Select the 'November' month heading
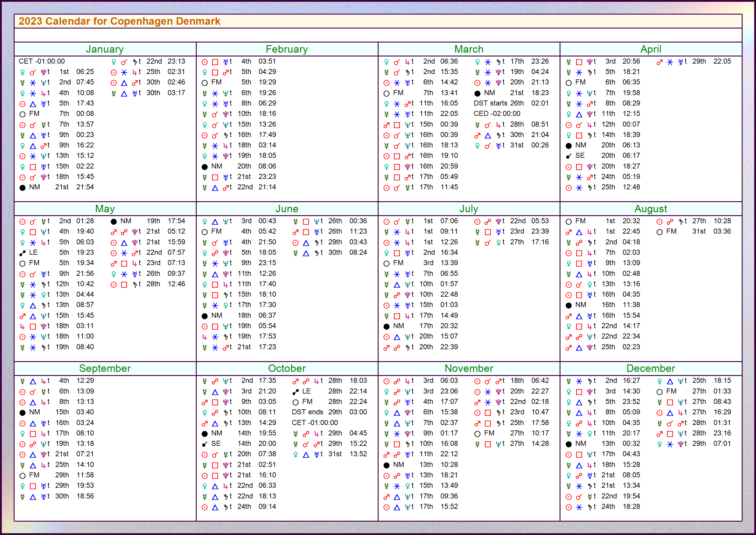The image size is (756, 535). click(469, 368)
